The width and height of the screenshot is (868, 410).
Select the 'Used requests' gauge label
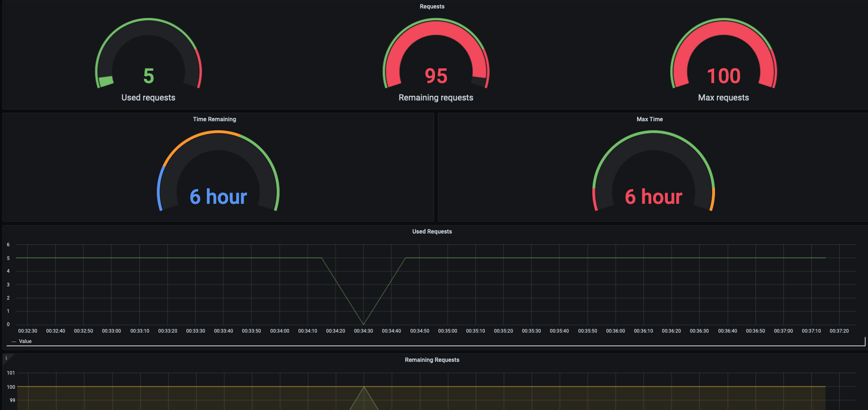[x=148, y=98]
